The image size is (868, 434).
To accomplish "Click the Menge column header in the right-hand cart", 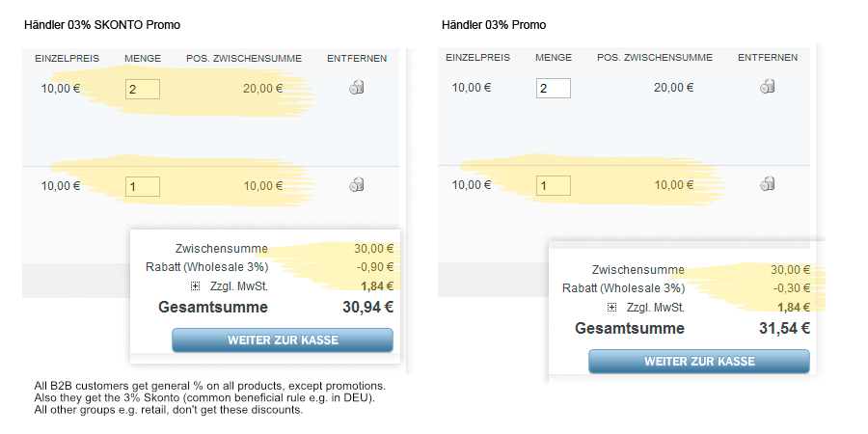I will (x=554, y=58).
